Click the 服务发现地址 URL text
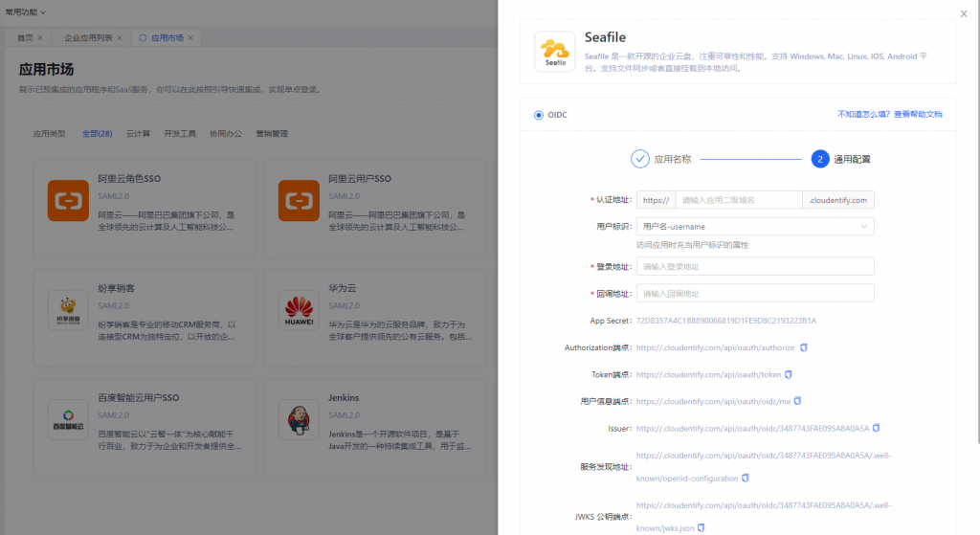Viewport: 980px width, 535px height. tap(764, 467)
